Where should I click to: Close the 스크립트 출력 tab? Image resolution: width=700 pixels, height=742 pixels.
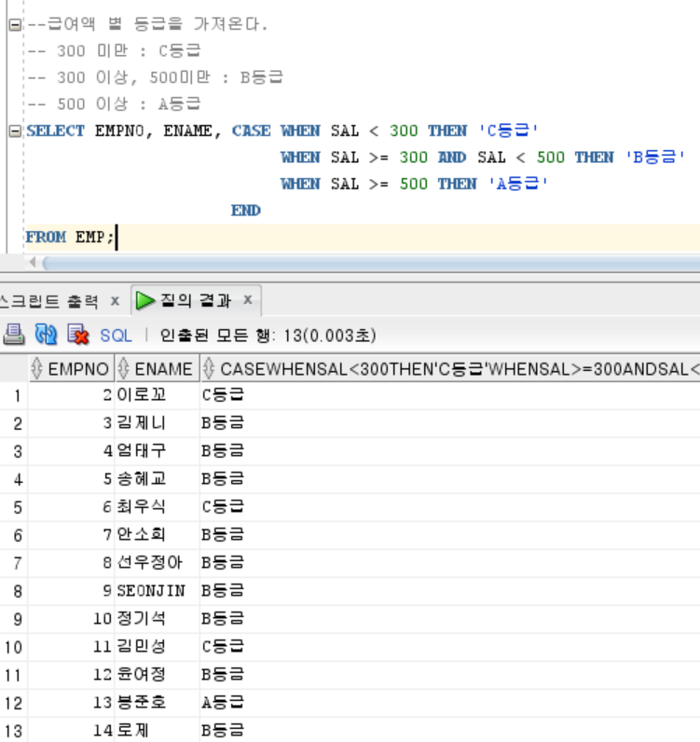[115, 300]
